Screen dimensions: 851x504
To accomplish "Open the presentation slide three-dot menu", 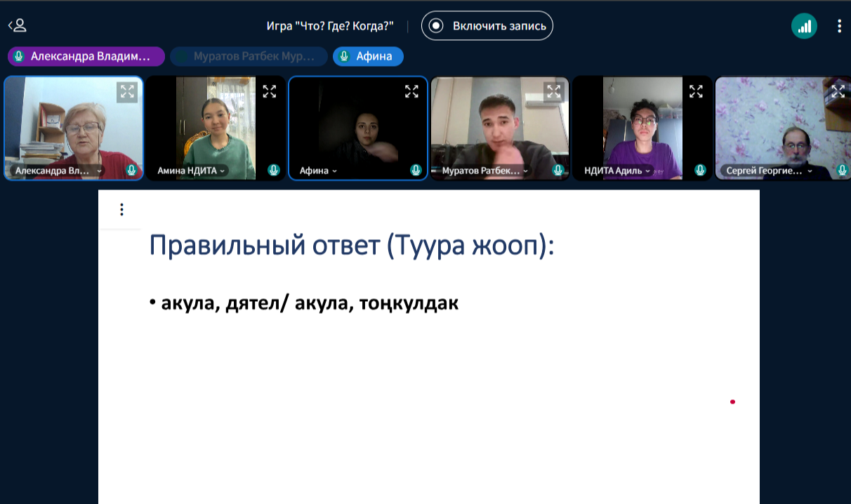I will coord(121,209).
